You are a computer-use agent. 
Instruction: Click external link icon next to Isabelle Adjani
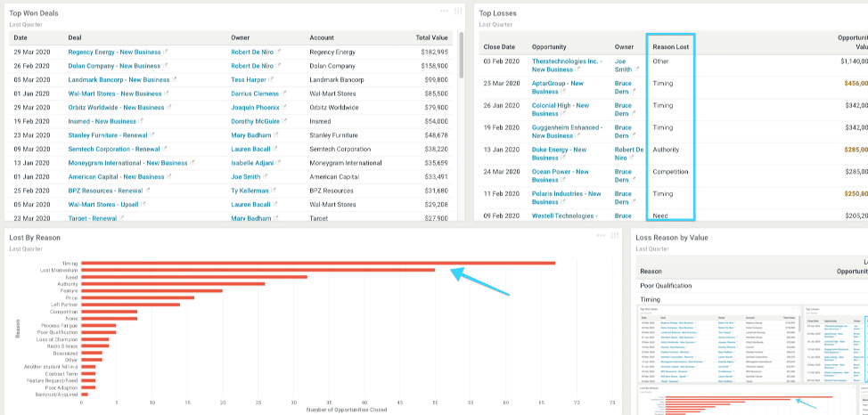tap(278, 163)
